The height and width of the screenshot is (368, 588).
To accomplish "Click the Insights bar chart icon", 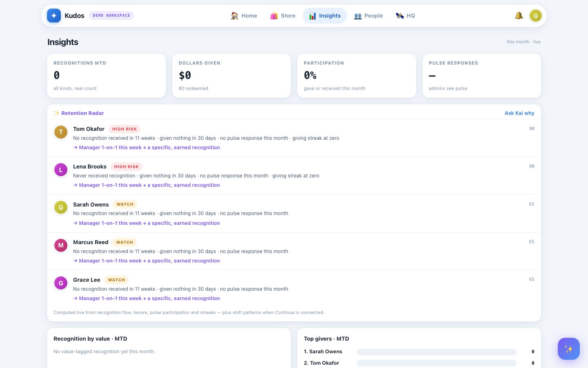I will 312,16.
